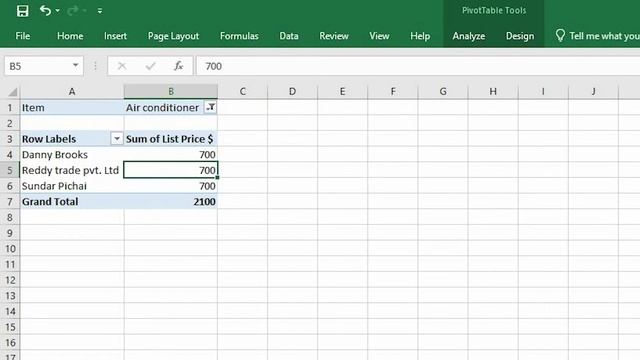640x360 pixels.
Task: Click the Grand Total 2100 value
Action: [x=171, y=202]
